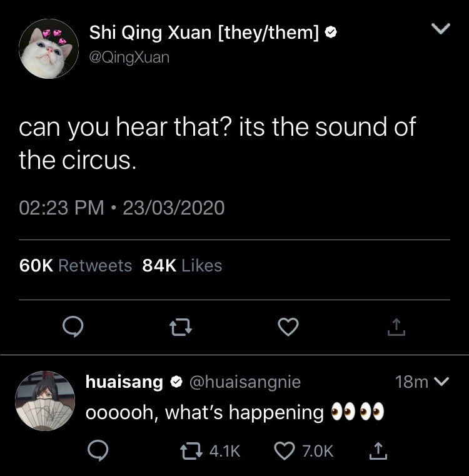The image size is (469, 476).
Task: Like the main tweet by QingXuan
Action: 288,327
